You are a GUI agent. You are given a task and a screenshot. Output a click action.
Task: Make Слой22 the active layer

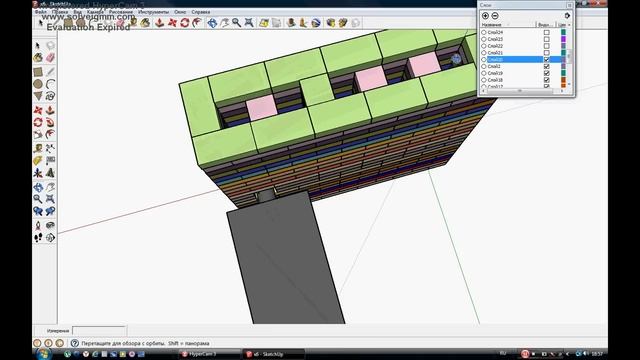coord(484,46)
